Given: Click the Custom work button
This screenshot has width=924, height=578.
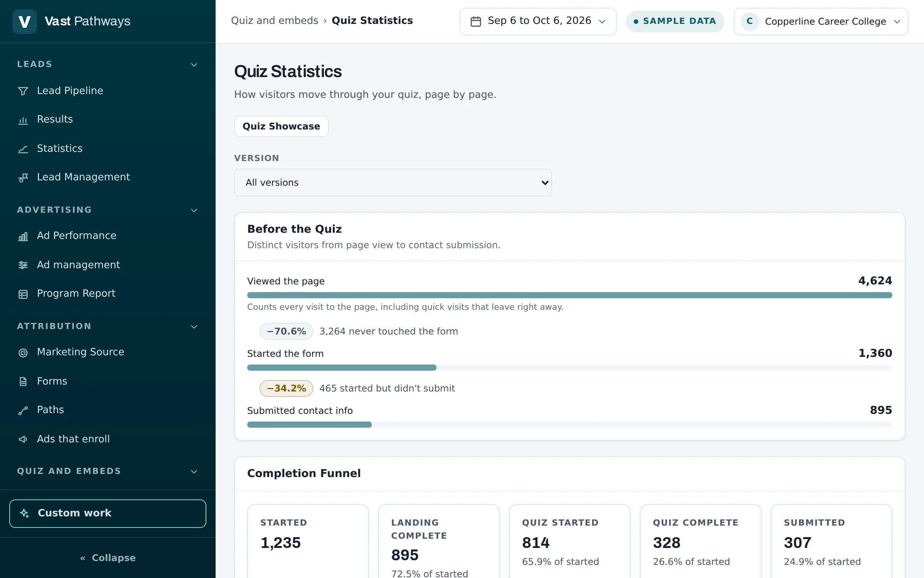Looking at the screenshot, I should pyautogui.click(x=108, y=514).
